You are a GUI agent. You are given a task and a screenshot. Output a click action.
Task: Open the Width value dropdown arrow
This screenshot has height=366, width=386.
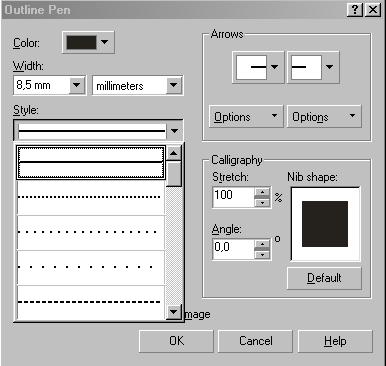(x=77, y=85)
